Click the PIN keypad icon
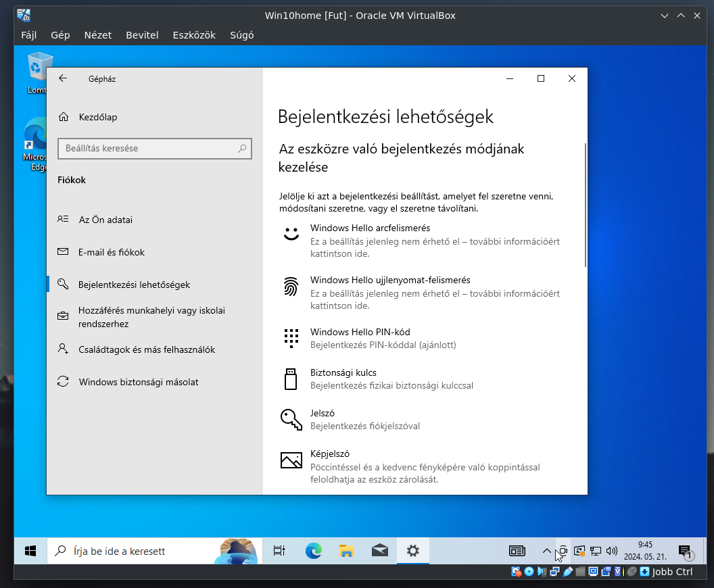 coord(291,338)
